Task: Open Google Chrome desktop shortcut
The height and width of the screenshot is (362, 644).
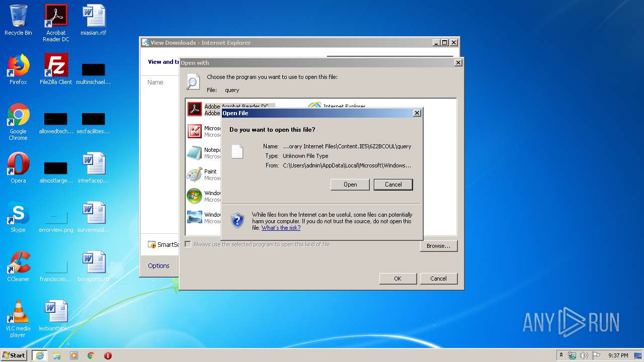Action: point(18,122)
